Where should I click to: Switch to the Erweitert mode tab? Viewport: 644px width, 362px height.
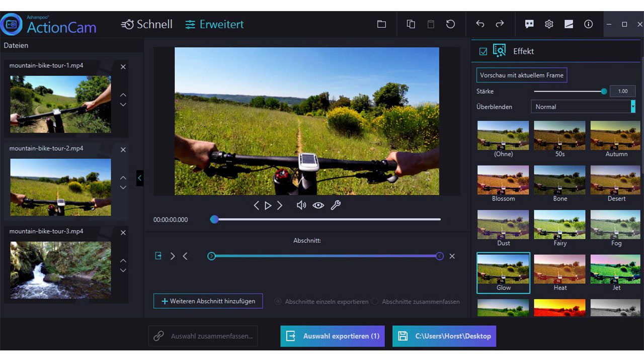(214, 24)
